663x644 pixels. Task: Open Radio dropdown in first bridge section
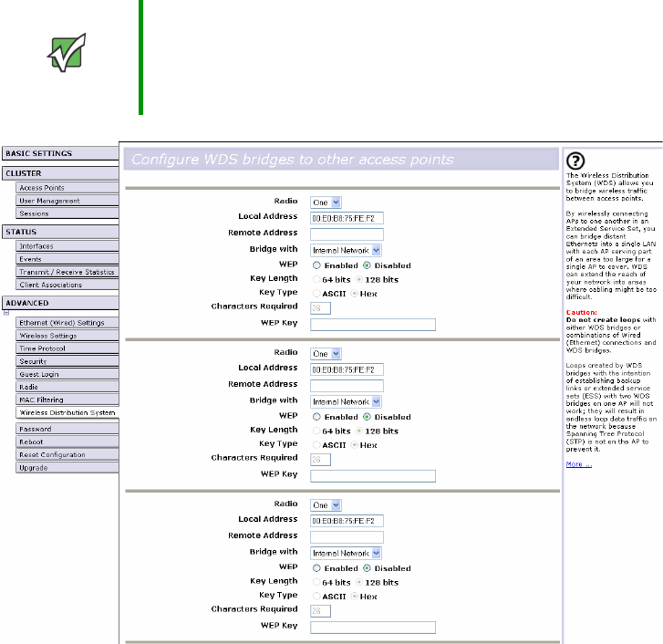(326, 203)
